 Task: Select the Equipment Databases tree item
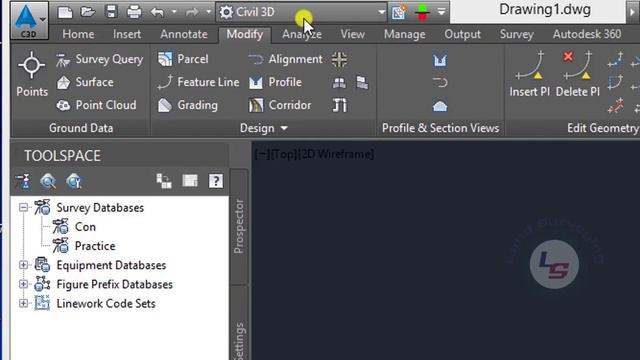click(x=111, y=265)
